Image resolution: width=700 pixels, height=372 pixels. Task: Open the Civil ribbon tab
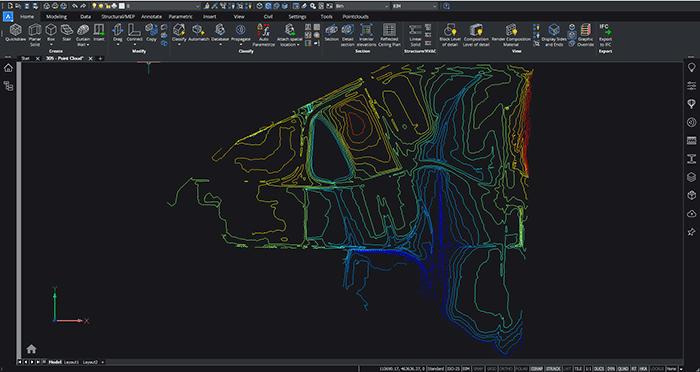pyautogui.click(x=268, y=17)
